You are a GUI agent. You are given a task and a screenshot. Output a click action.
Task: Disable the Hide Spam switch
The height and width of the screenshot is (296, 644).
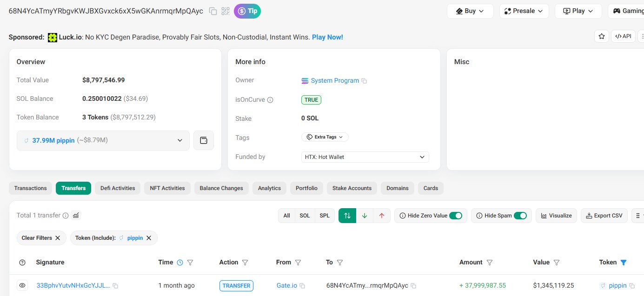pyautogui.click(x=520, y=216)
